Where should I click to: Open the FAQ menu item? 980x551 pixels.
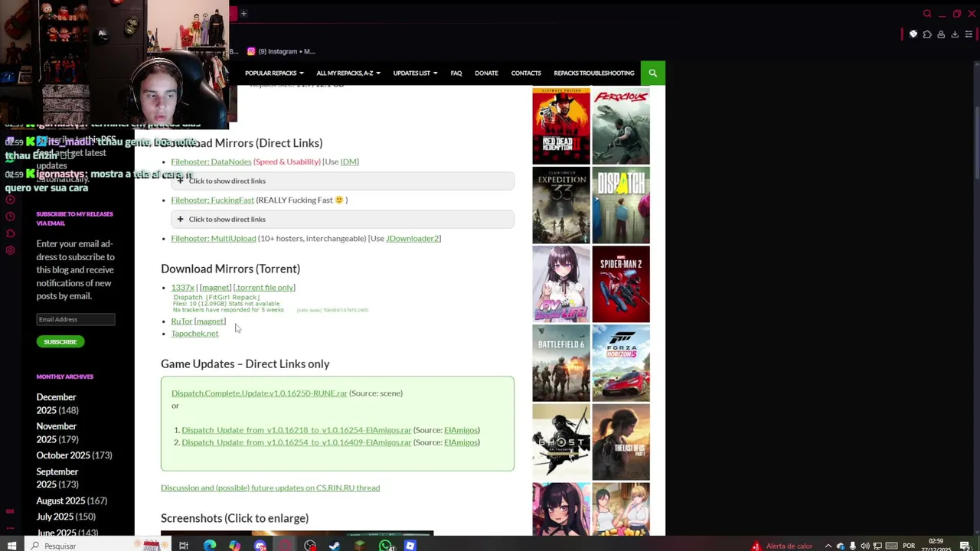point(456,73)
